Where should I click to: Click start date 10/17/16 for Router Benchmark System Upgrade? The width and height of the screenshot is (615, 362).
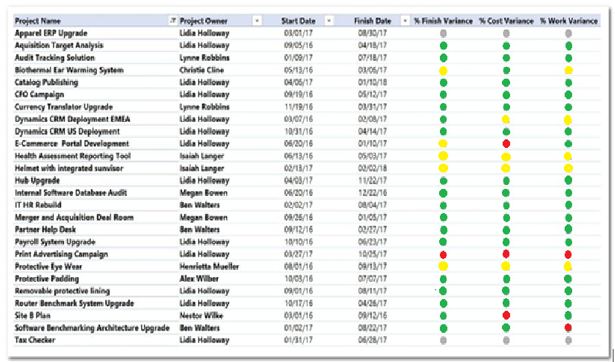tap(298, 303)
